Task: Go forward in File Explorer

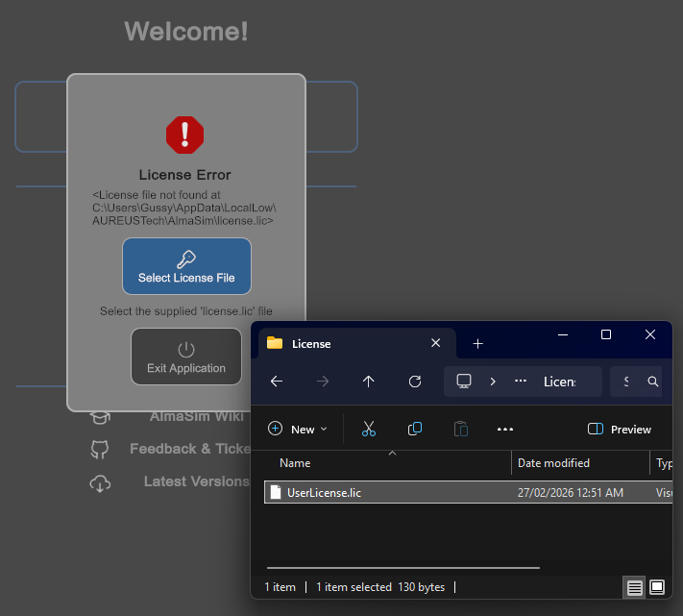Action: pyautogui.click(x=323, y=382)
